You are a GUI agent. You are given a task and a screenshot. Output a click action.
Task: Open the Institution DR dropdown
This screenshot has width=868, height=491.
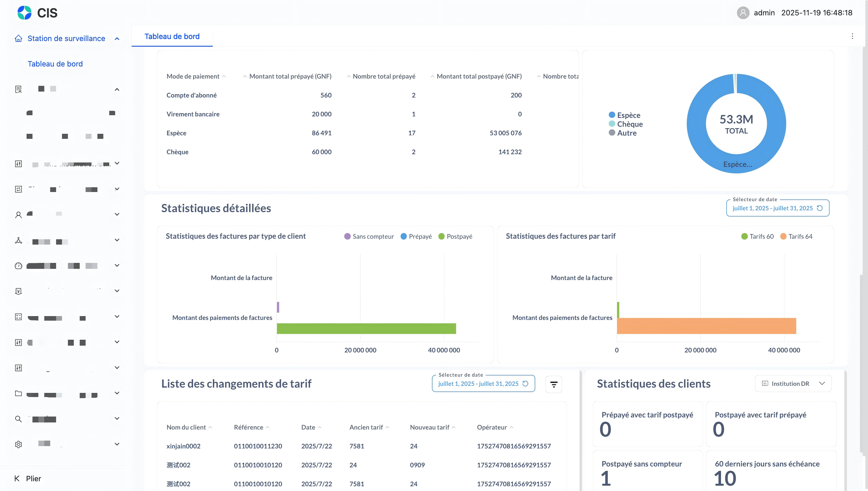click(793, 383)
